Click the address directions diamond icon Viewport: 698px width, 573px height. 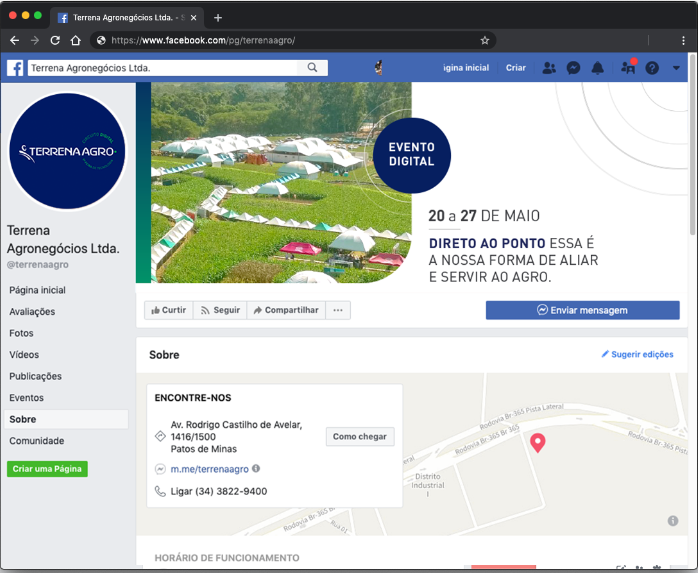[x=160, y=436]
